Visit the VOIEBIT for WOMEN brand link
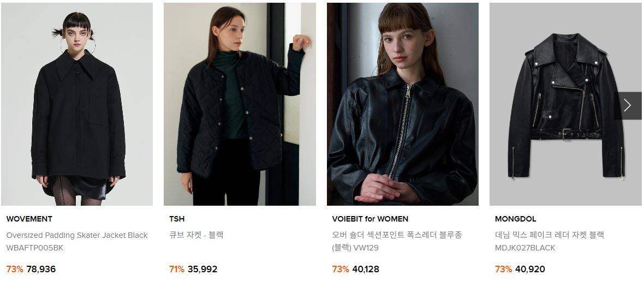Viewport: 644px width, 287px height. point(370,219)
